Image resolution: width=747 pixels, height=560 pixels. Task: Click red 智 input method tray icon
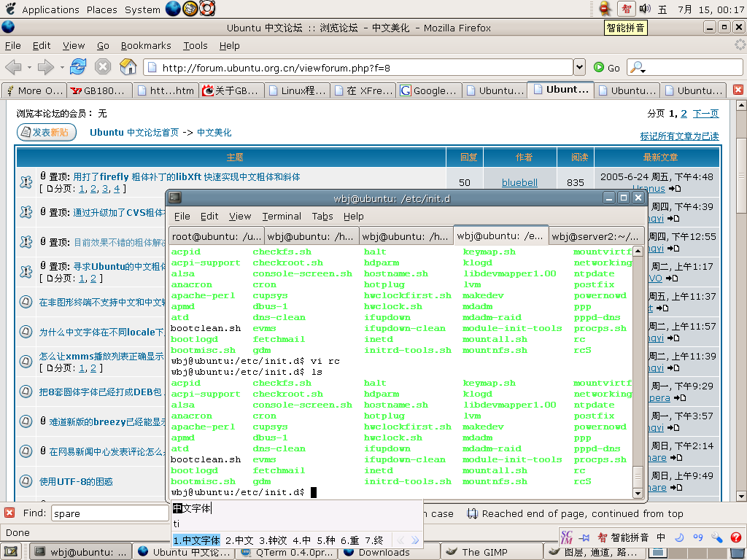pyautogui.click(x=626, y=9)
